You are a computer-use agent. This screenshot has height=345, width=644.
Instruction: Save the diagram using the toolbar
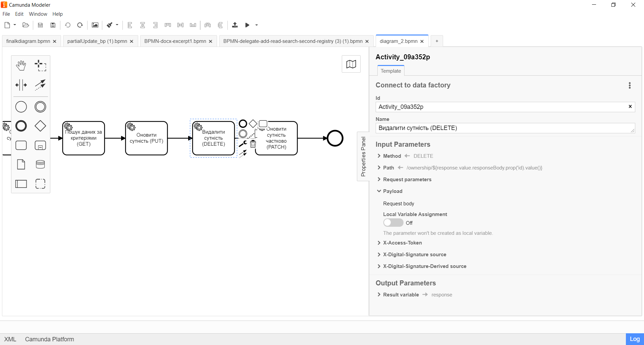click(x=40, y=25)
